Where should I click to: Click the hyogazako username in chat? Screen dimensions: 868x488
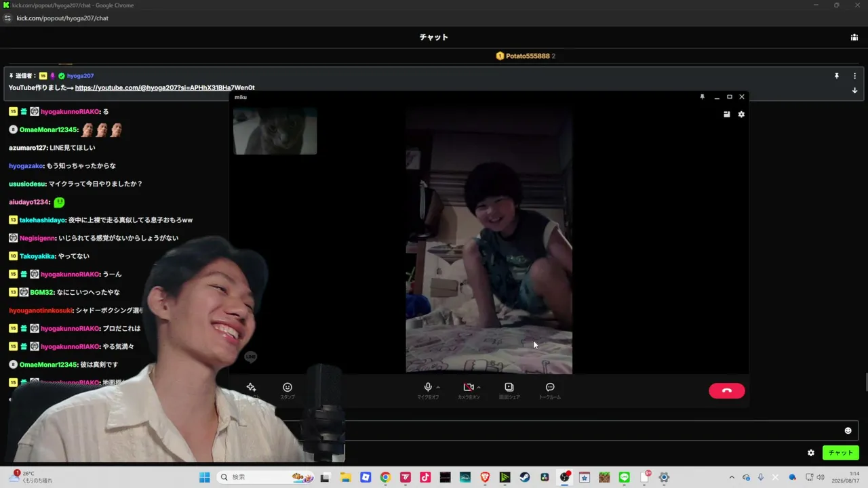26,166
